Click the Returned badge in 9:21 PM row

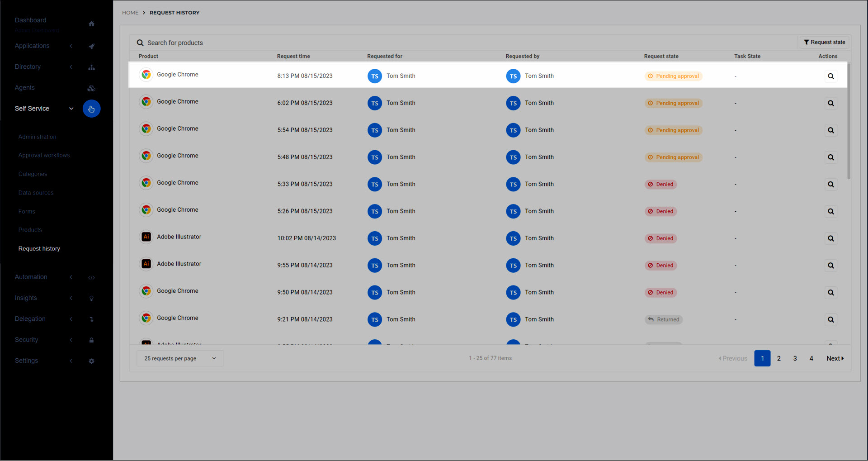[x=663, y=319]
